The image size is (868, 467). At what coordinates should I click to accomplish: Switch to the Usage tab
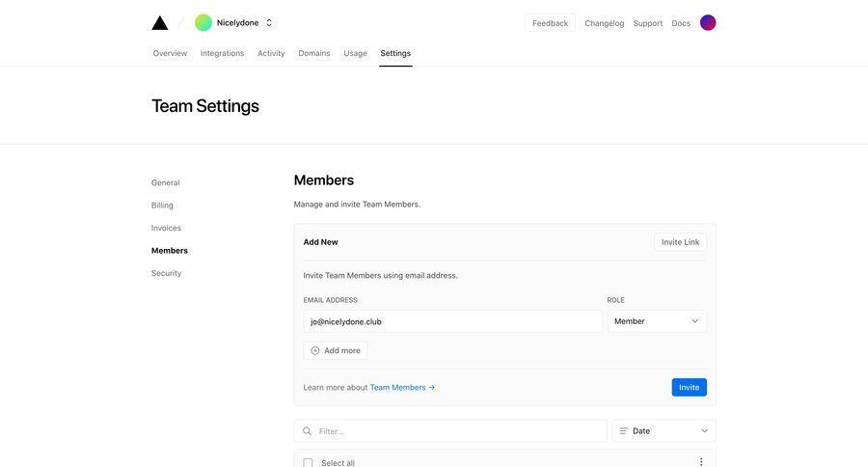(x=355, y=53)
